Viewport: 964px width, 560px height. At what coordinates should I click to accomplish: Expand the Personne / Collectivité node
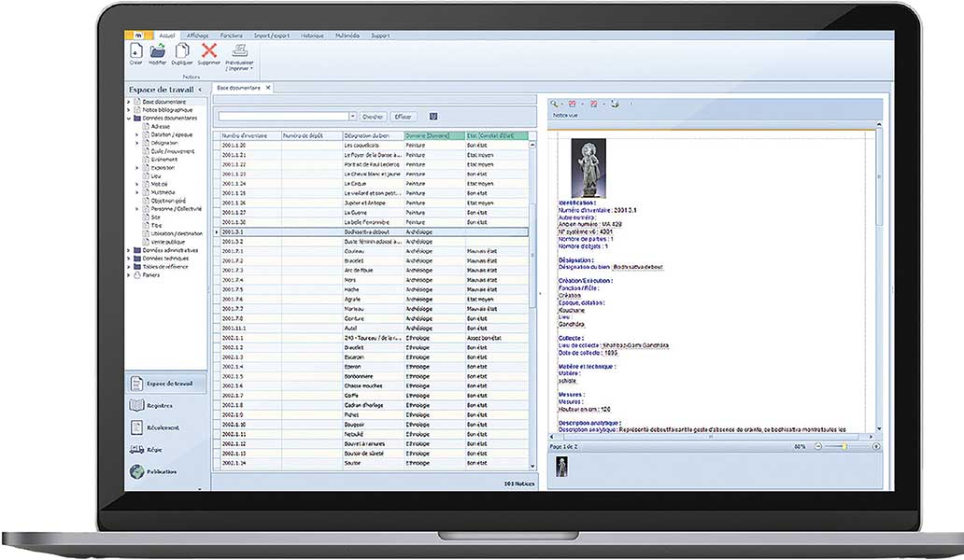coord(137,209)
